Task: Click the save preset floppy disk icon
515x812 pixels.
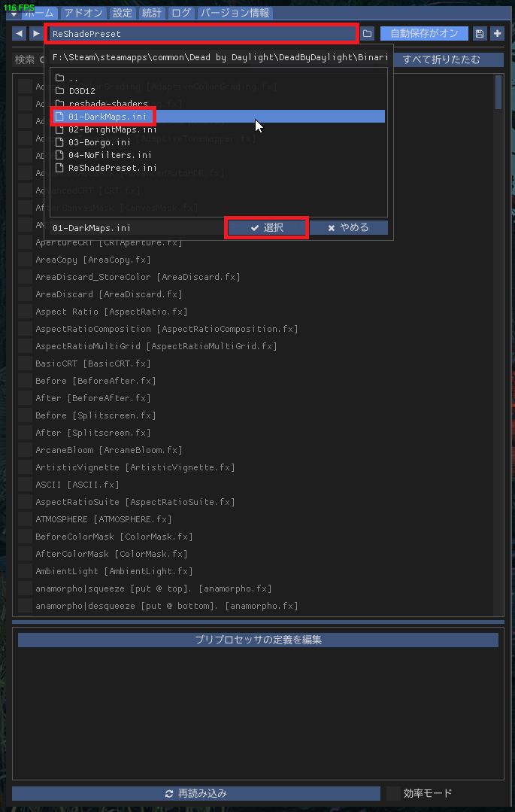Action: tap(480, 34)
